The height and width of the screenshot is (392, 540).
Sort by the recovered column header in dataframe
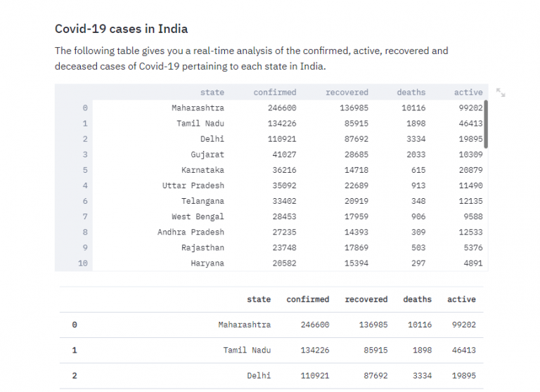coord(347,92)
